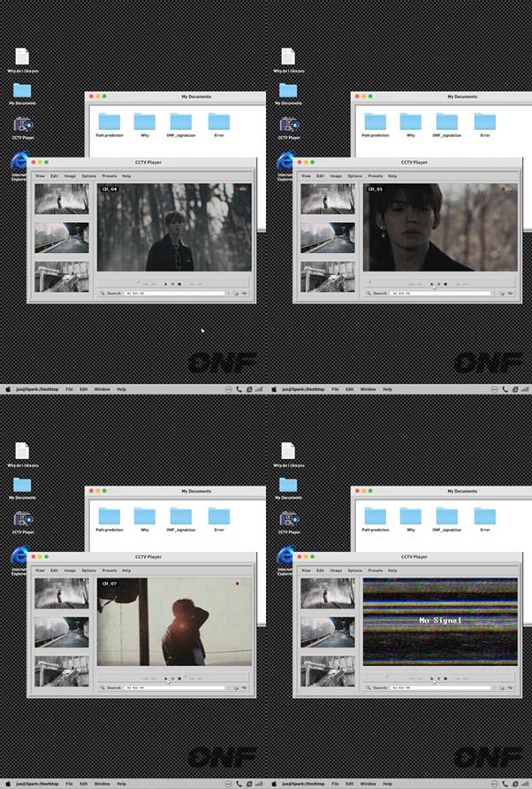Open Options menu in the No Signal player
The image size is (532, 789).
click(355, 571)
